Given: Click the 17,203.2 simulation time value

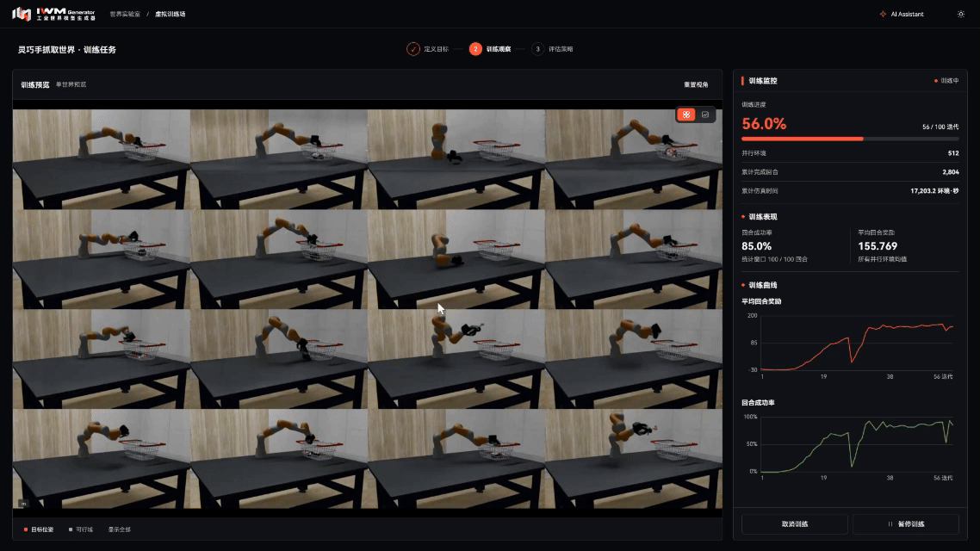Looking at the screenshot, I should coord(934,191).
